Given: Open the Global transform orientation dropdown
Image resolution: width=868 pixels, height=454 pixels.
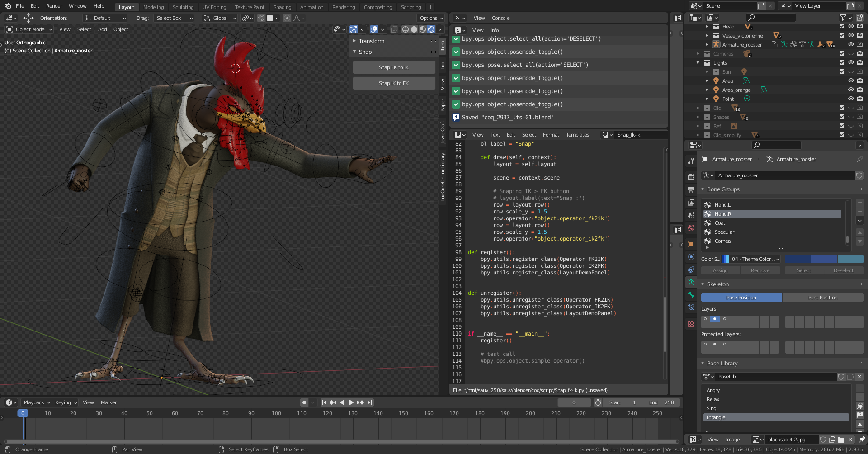Looking at the screenshot, I should coord(220,18).
